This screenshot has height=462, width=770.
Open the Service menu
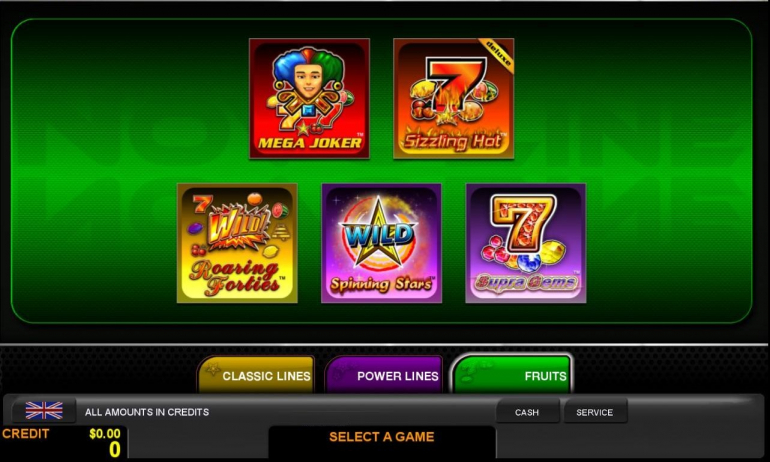[595, 411]
